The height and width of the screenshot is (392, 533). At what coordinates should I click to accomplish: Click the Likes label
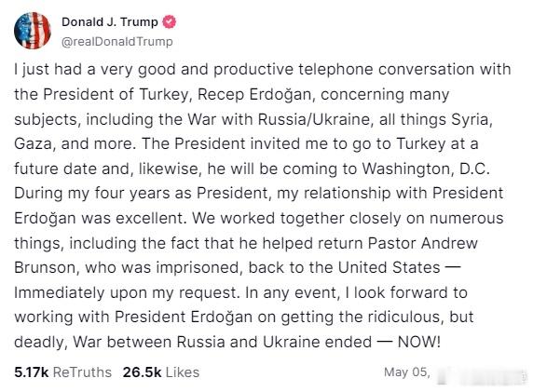click(183, 372)
